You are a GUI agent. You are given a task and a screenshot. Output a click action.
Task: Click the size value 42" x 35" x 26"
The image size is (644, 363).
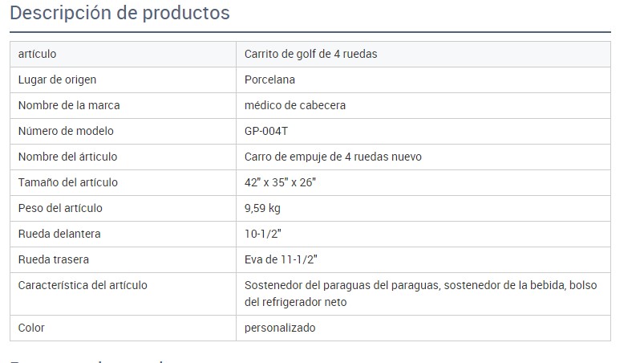(x=280, y=182)
